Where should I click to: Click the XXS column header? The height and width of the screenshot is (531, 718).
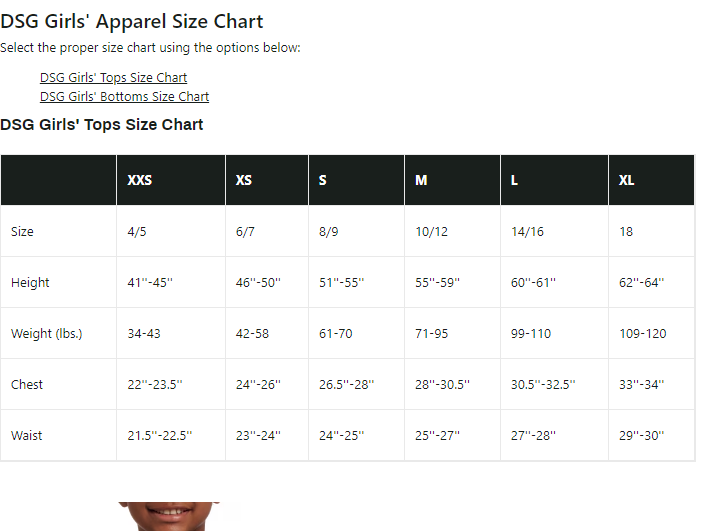point(140,180)
